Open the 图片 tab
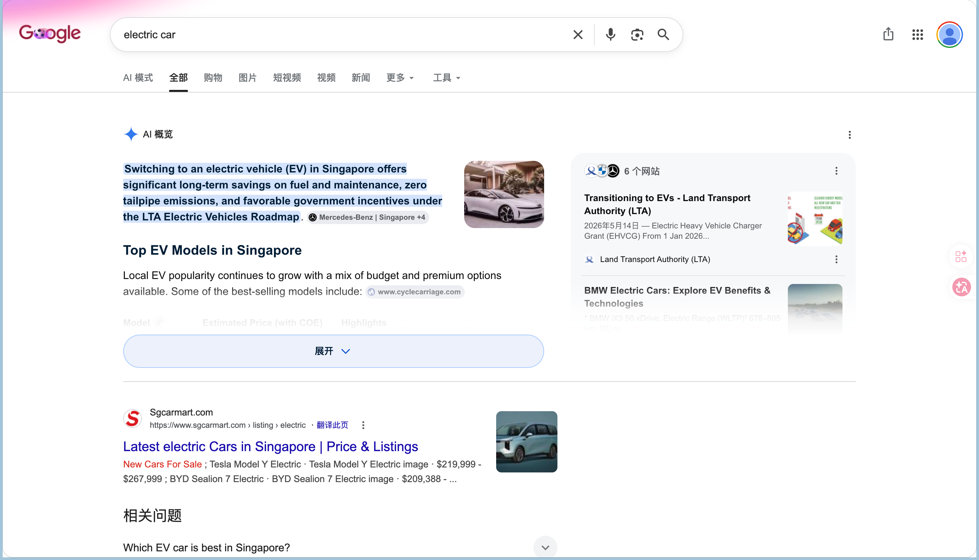979x560 pixels. [x=248, y=78]
